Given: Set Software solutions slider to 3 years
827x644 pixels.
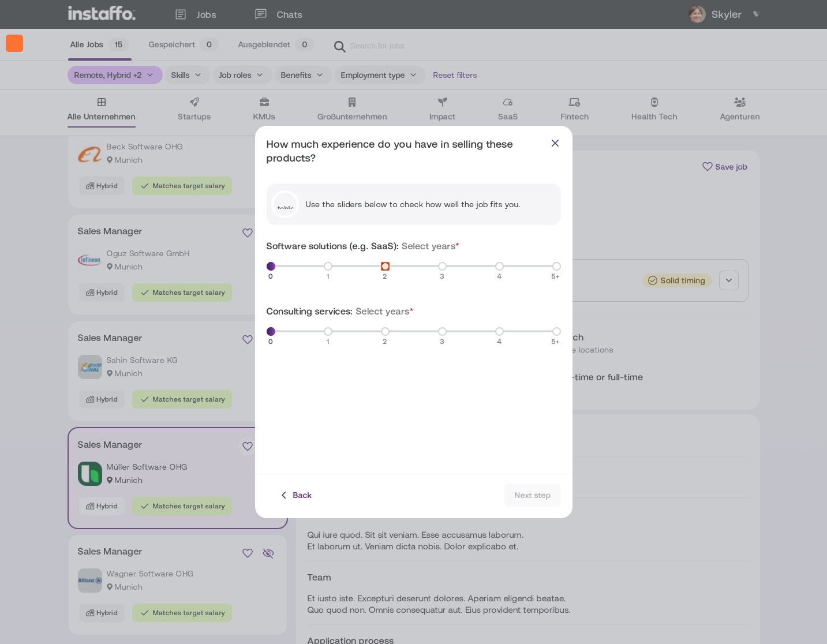Looking at the screenshot, I should (x=442, y=266).
